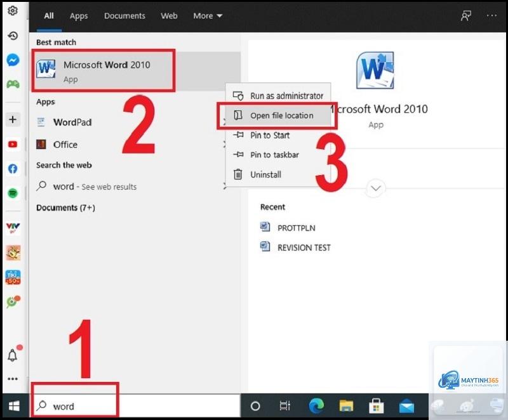The image size is (508, 420).
Task: Open Facebook from the sidebar
Action: tap(13, 169)
